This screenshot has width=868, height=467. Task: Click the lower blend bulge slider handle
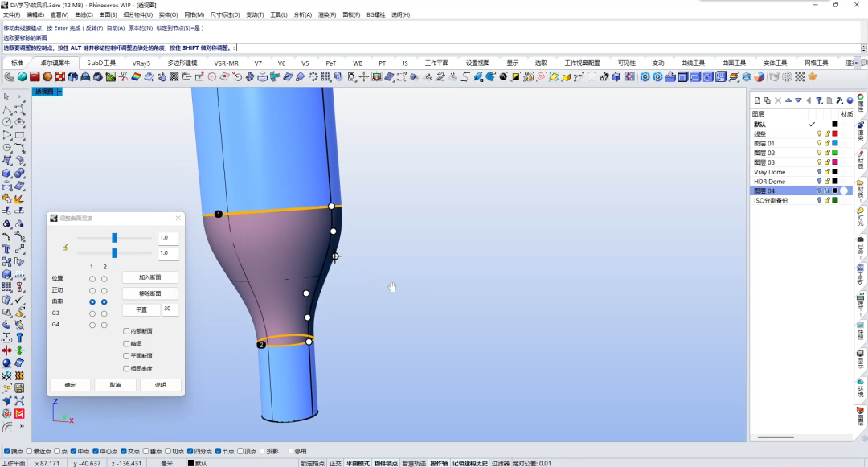pyautogui.click(x=114, y=253)
